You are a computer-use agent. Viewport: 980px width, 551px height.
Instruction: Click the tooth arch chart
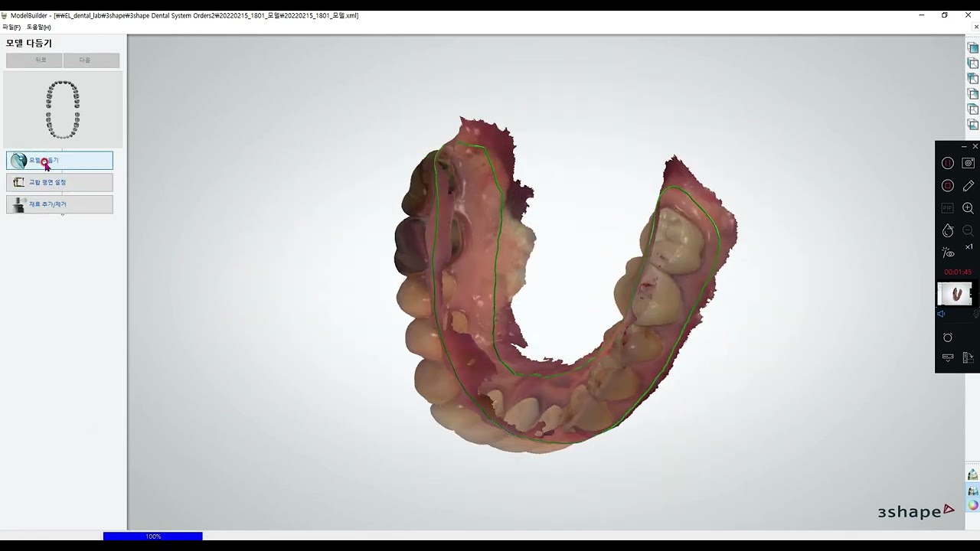pos(63,109)
